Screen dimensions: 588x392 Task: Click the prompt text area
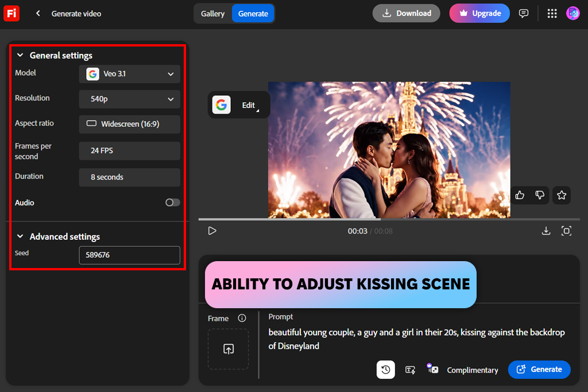[x=417, y=339]
